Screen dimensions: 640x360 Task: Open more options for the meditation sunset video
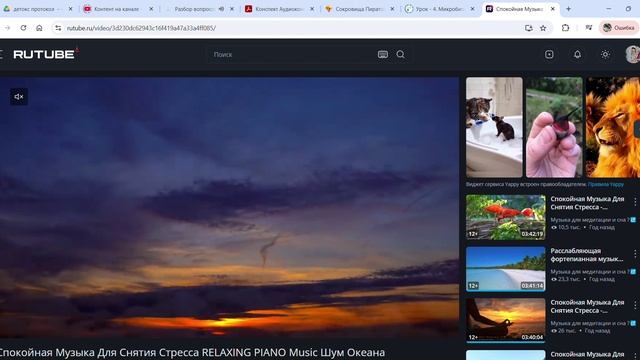635,306
